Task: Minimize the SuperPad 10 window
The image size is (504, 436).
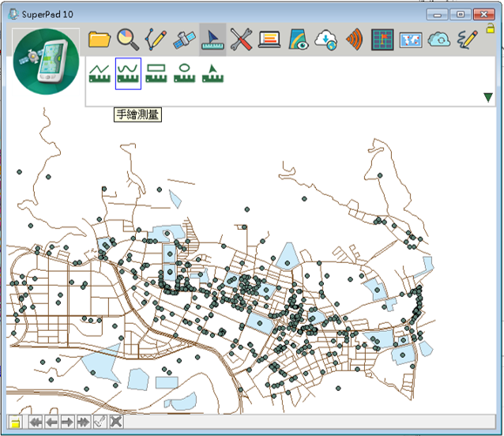Action: coord(437,14)
